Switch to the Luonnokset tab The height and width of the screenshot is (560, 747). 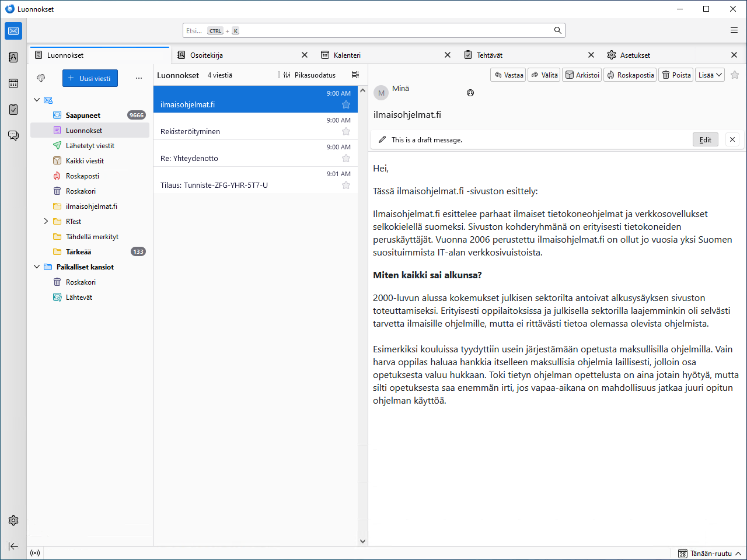pyautogui.click(x=100, y=55)
